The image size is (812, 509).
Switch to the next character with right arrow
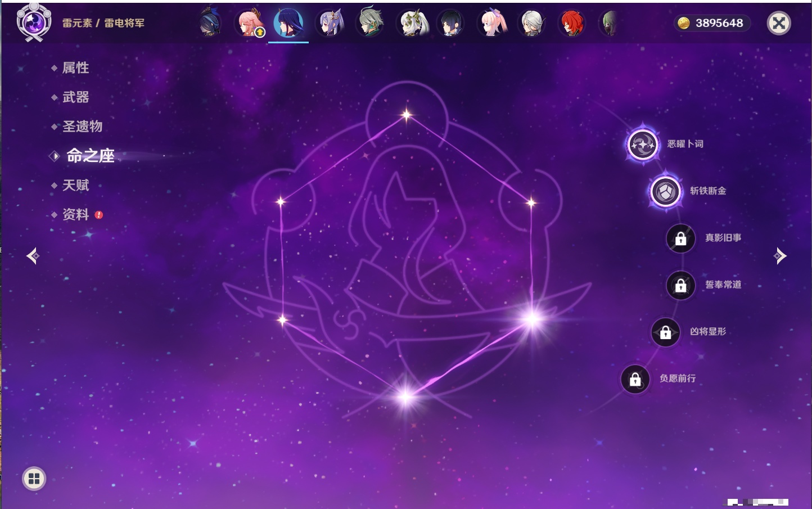point(780,256)
